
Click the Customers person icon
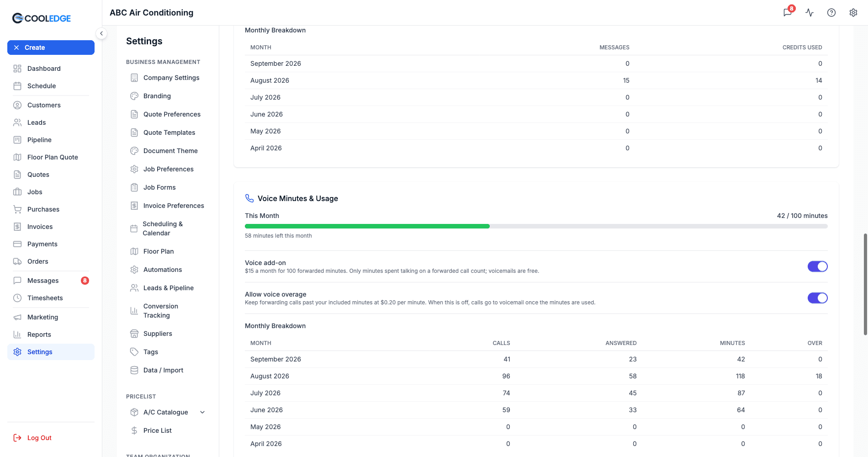point(17,105)
